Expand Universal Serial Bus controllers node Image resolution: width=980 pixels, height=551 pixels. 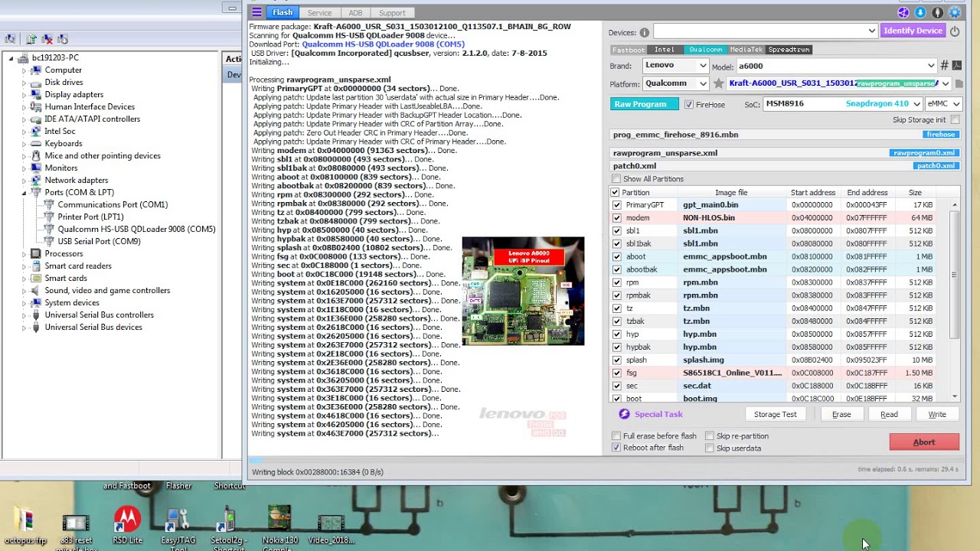[x=24, y=315]
